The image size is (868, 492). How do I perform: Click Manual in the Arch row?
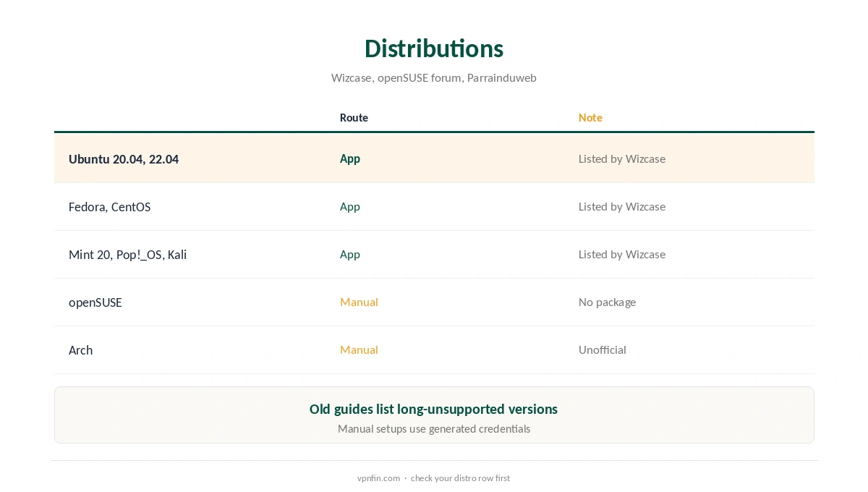pyautogui.click(x=359, y=349)
